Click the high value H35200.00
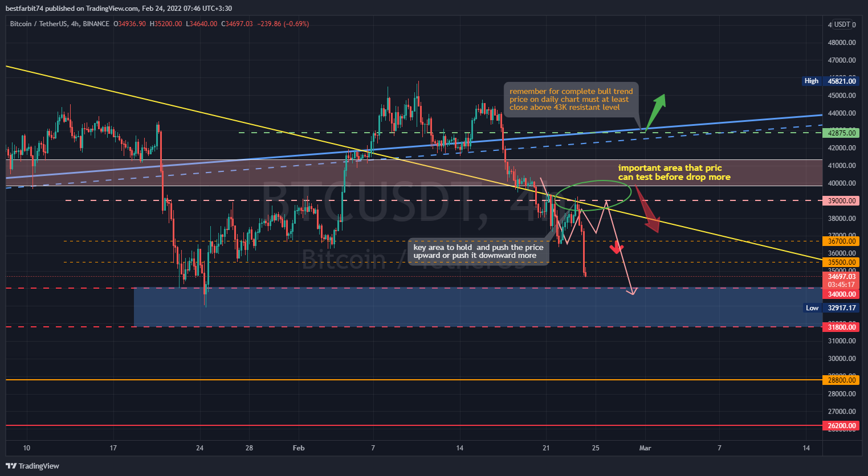The image size is (868, 476). pos(166,24)
